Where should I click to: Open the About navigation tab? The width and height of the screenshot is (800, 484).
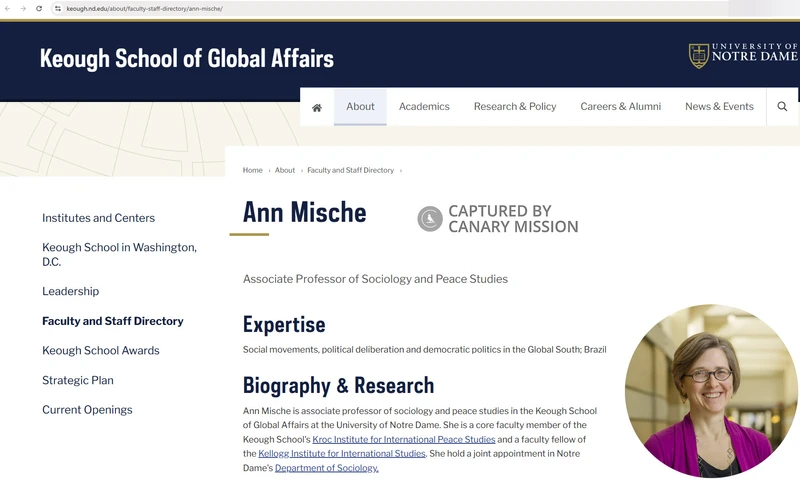(360, 107)
